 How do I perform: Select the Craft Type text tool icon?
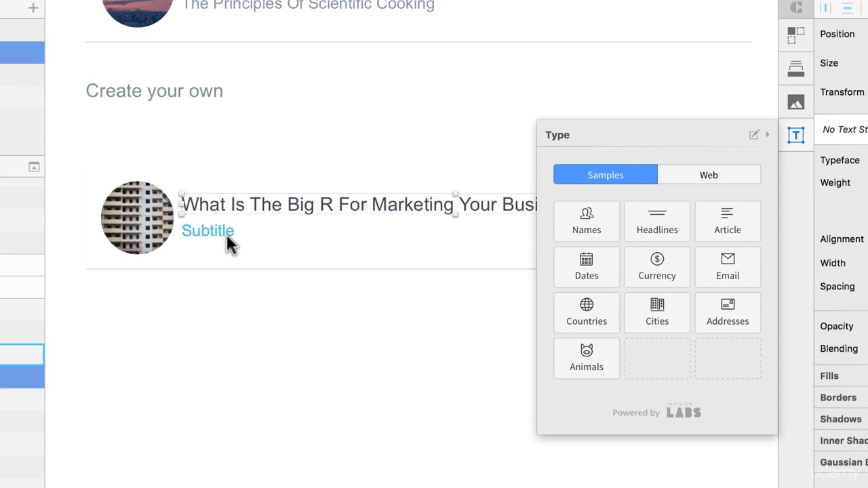pyautogui.click(x=796, y=135)
